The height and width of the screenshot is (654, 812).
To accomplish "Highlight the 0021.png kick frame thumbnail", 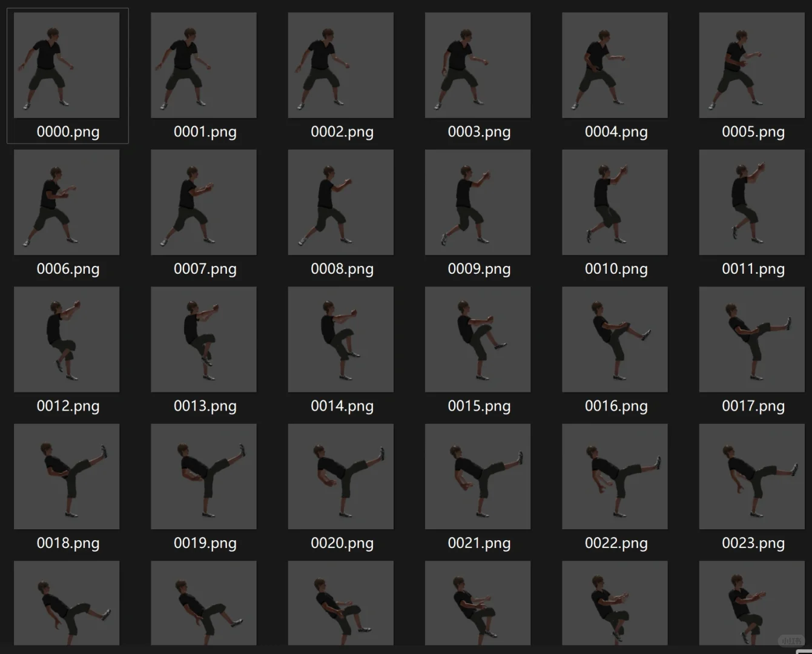I will (478, 477).
